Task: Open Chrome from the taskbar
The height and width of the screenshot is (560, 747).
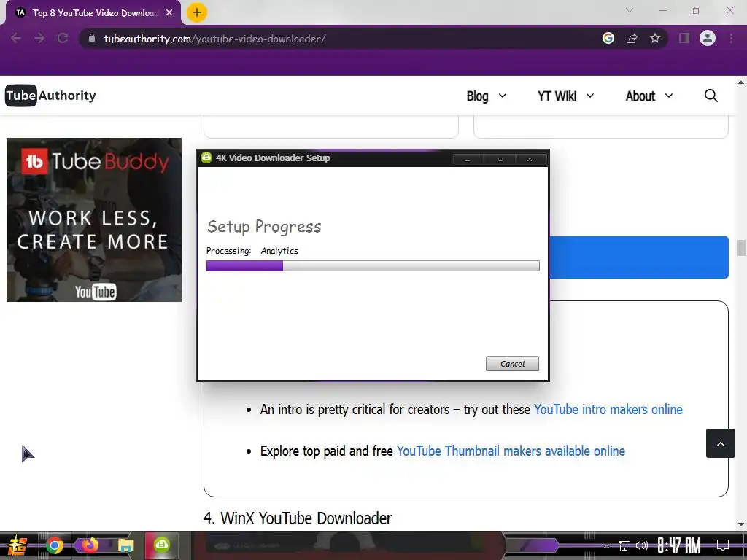Action: pyautogui.click(x=54, y=545)
